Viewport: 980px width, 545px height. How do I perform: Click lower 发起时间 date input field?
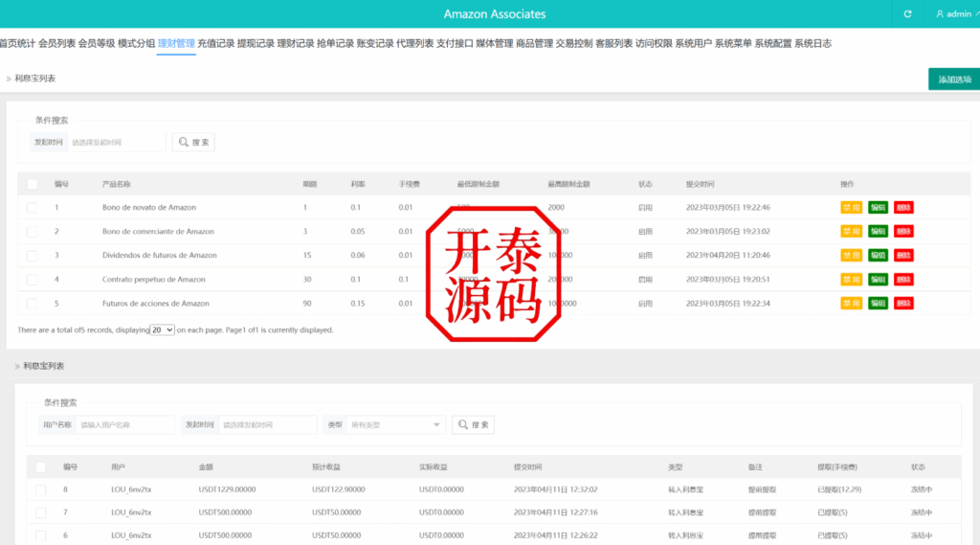(x=268, y=425)
